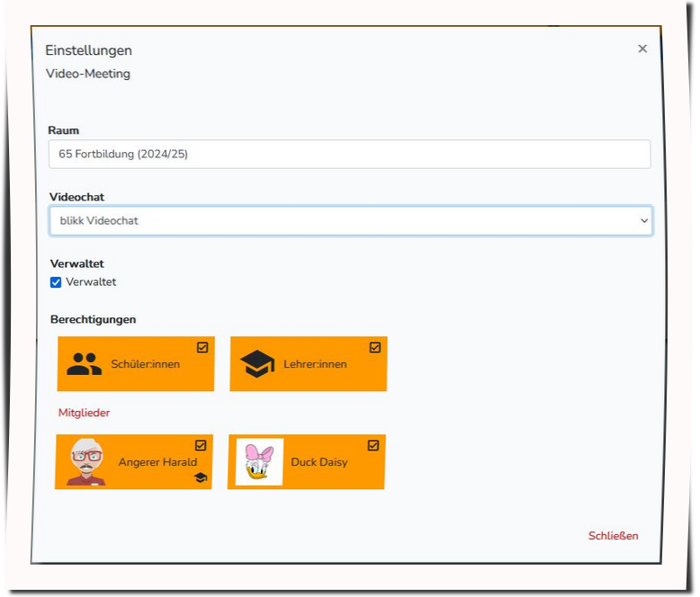Click the Schüler:innen people group icon

click(x=85, y=364)
